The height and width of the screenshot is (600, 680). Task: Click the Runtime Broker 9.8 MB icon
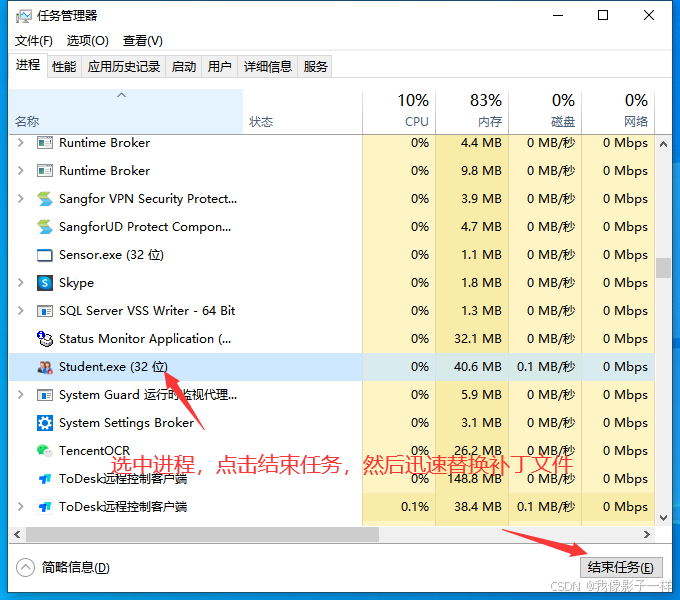pyautogui.click(x=45, y=171)
